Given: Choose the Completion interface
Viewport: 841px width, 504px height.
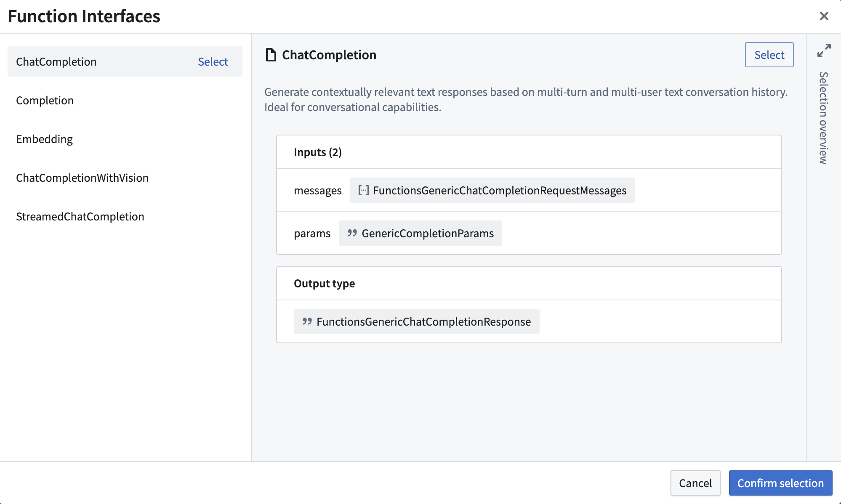Looking at the screenshot, I should tap(125, 100).
